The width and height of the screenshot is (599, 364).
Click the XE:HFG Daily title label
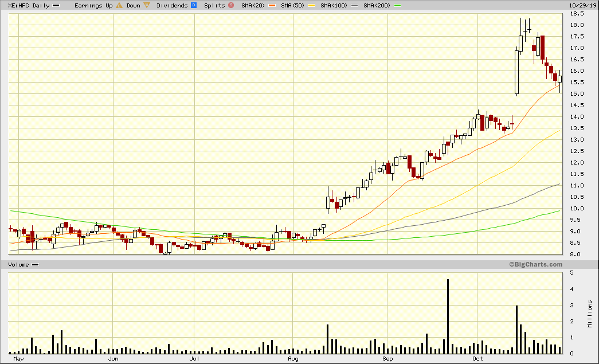tap(28, 5)
